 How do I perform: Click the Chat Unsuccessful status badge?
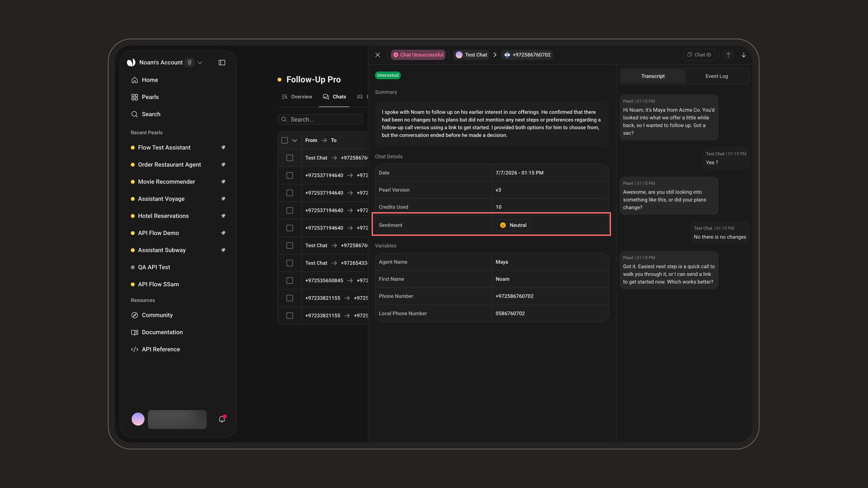418,55
